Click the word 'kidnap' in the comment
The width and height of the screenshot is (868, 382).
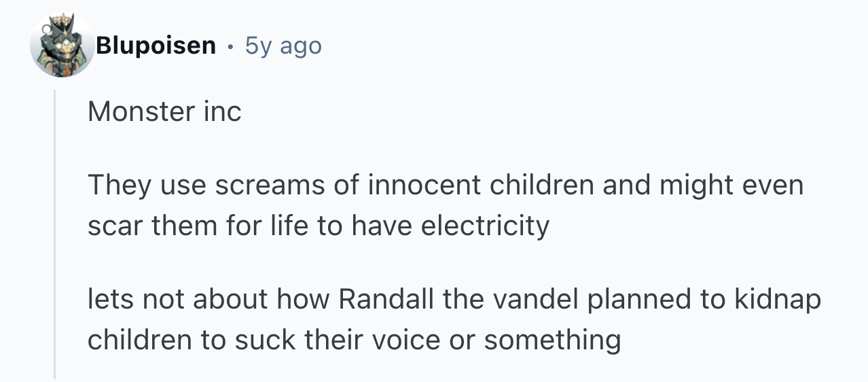(x=778, y=300)
